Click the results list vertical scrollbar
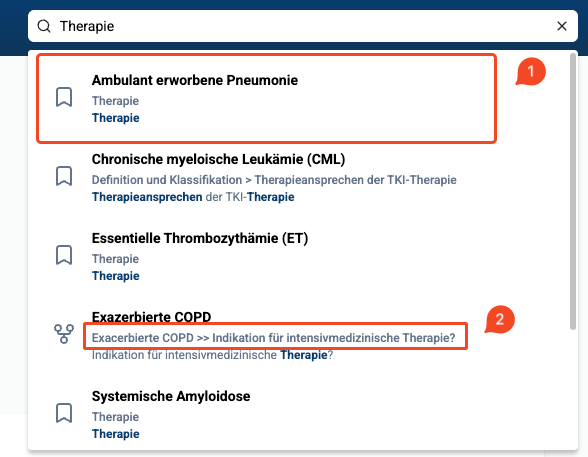This screenshot has height=457, width=588. click(x=573, y=191)
